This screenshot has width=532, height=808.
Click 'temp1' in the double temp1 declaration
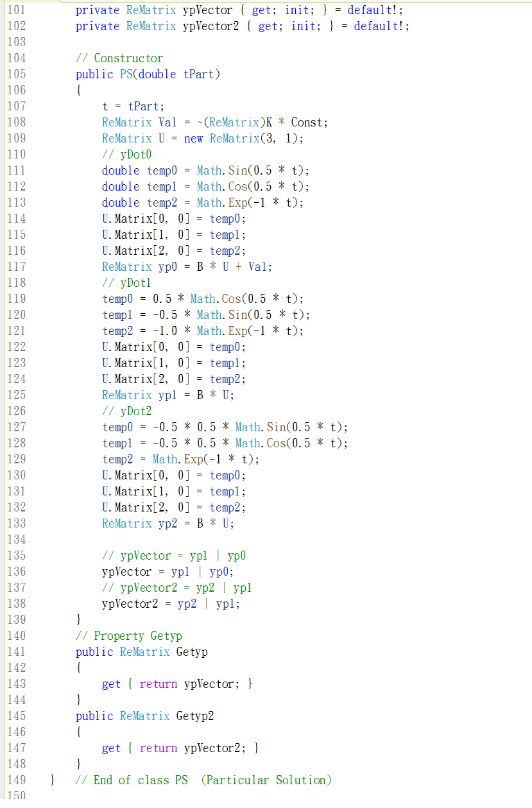point(160,187)
